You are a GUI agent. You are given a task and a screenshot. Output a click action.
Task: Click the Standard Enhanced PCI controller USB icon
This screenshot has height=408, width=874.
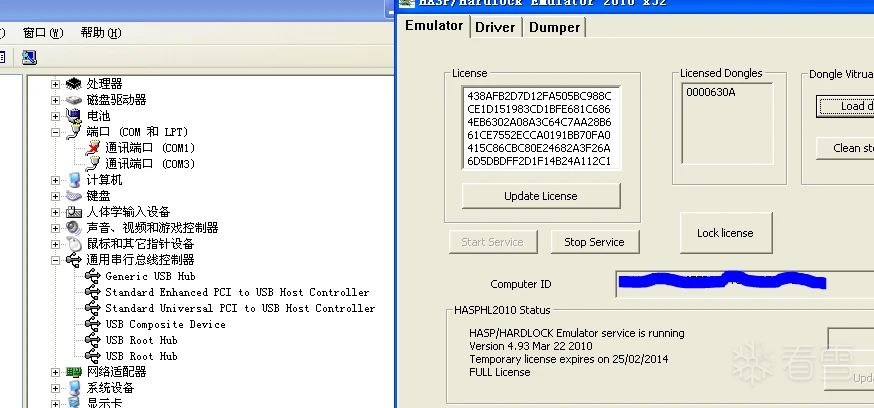tap(93, 292)
